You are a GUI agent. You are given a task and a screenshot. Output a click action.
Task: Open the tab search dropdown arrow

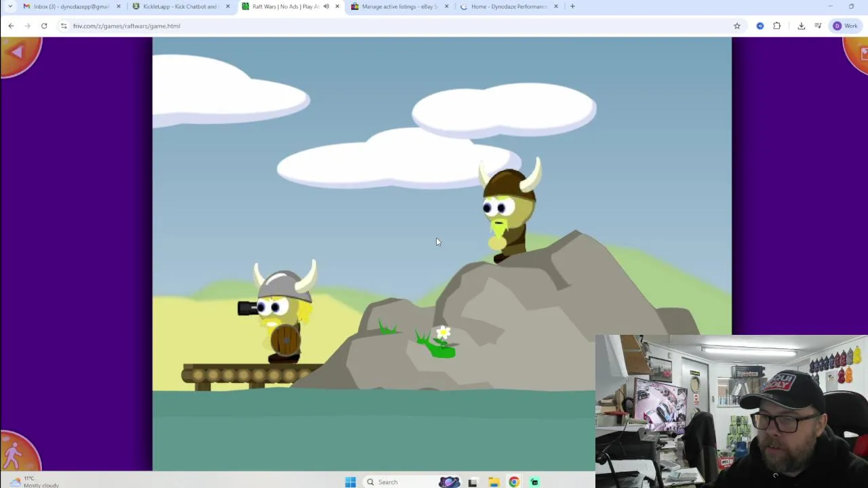[x=9, y=7]
